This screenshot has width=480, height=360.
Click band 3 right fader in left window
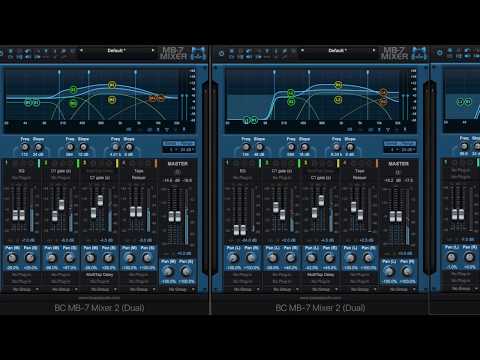point(100,200)
